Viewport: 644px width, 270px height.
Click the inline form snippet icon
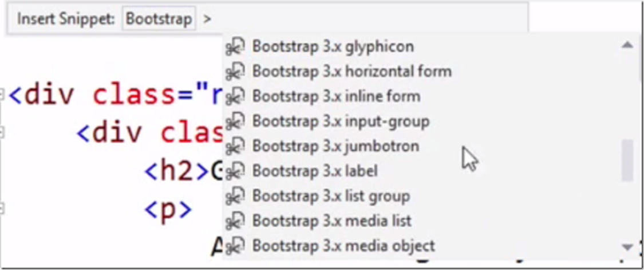pos(235,97)
